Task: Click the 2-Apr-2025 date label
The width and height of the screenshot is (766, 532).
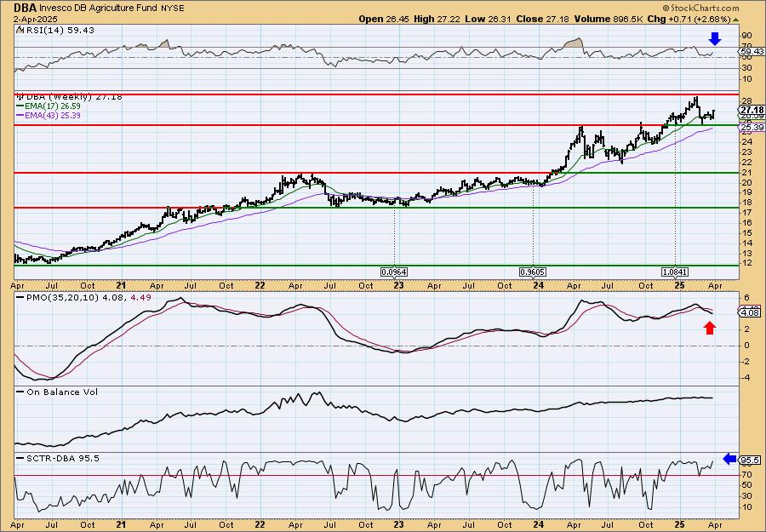Action: coord(36,19)
